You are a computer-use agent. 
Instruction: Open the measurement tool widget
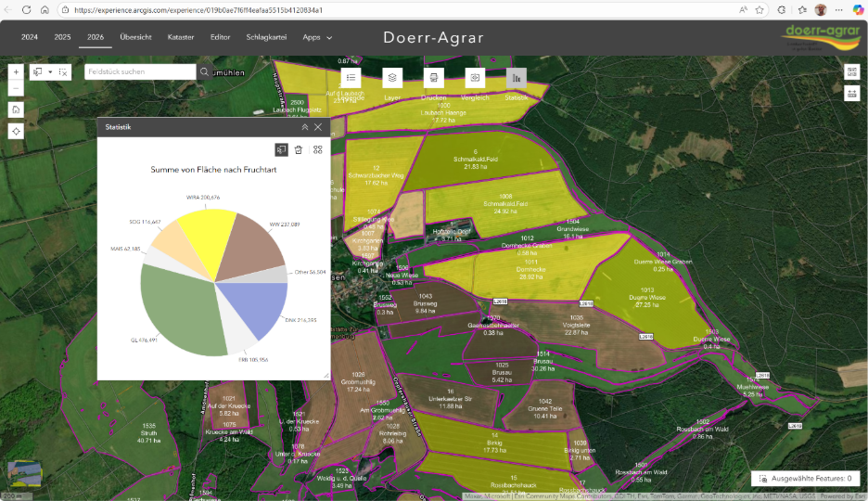851,93
